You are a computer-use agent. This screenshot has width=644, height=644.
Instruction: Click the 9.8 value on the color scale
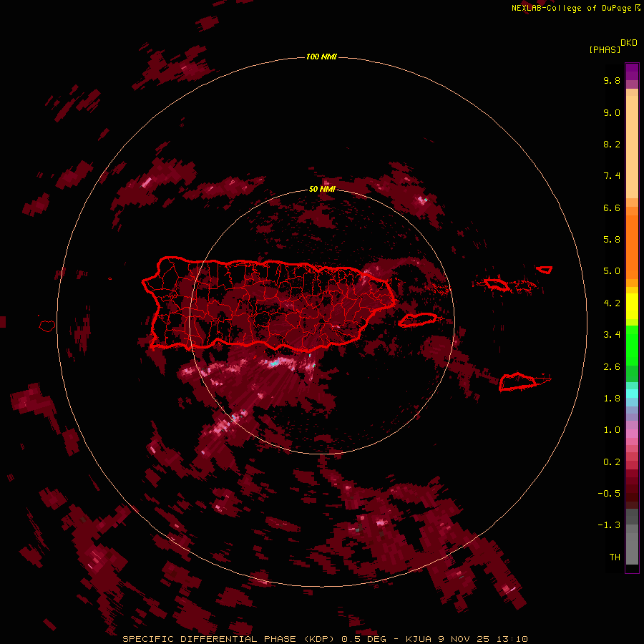[x=612, y=80]
